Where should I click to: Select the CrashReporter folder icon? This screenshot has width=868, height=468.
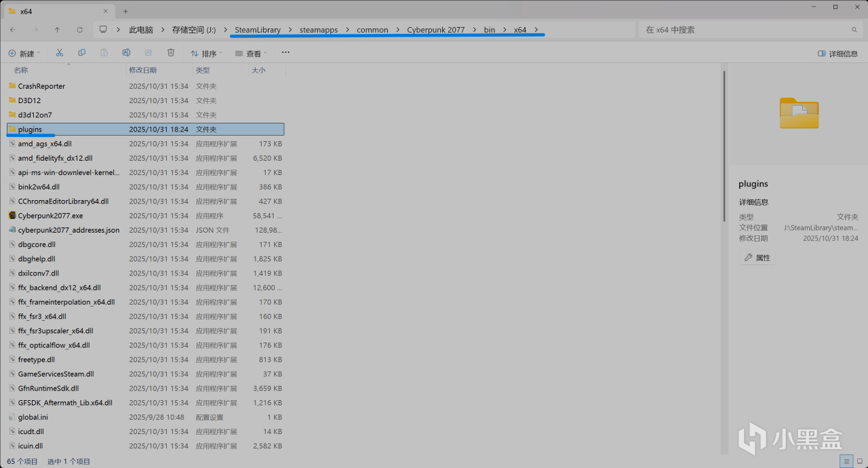(x=12, y=86)
